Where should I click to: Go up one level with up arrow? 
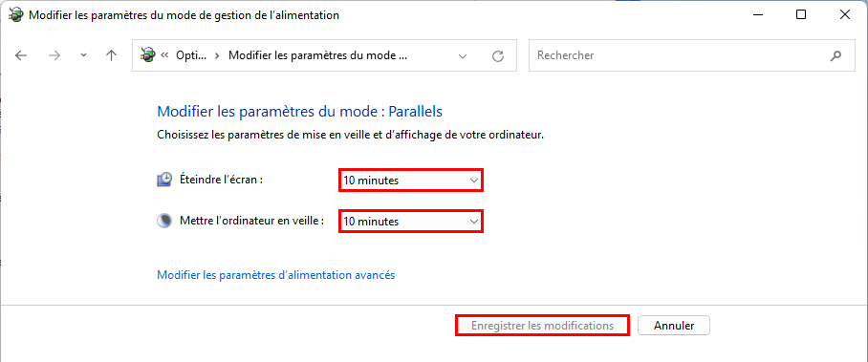point(111,55)
